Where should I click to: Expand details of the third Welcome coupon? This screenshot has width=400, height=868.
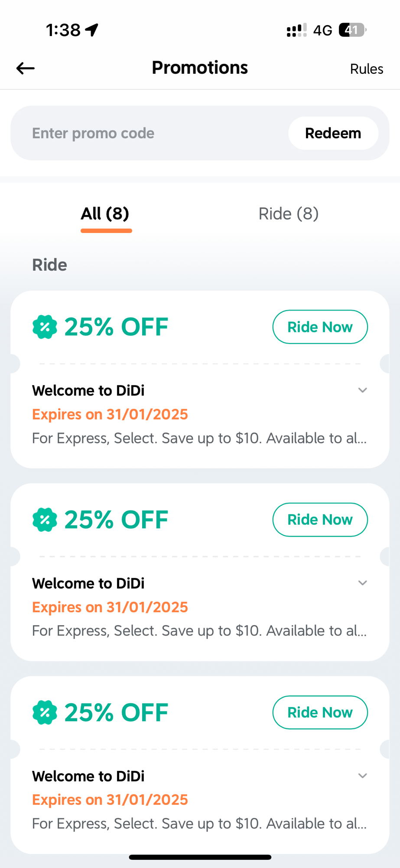[x=362, y=776]
